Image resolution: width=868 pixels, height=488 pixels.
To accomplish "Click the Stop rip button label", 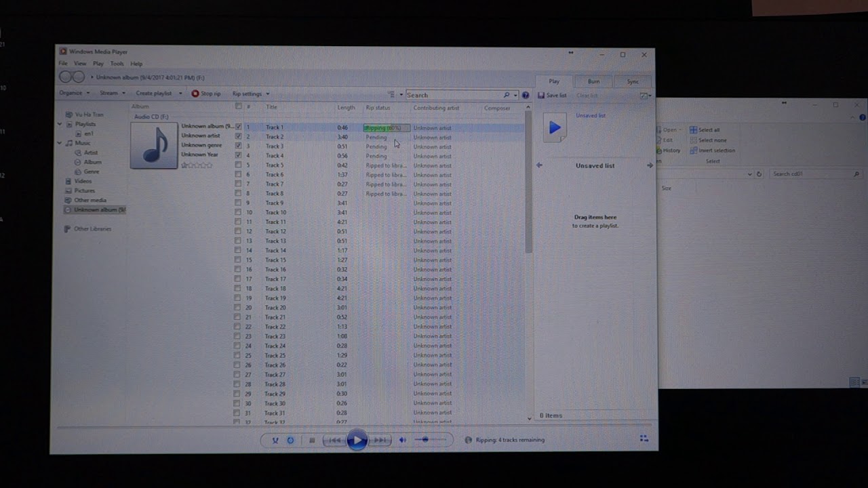I will [211, 94].
